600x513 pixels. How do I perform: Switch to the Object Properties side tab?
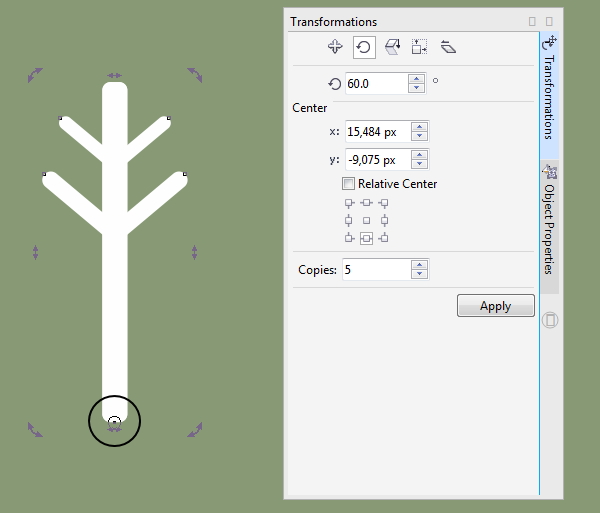(x=549, y=227)
